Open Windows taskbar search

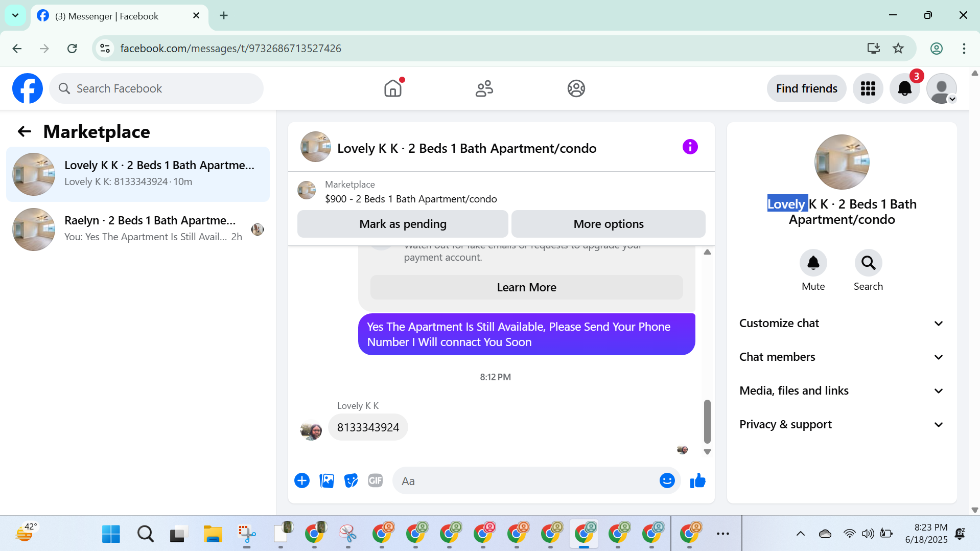click(x=145, y=534)
